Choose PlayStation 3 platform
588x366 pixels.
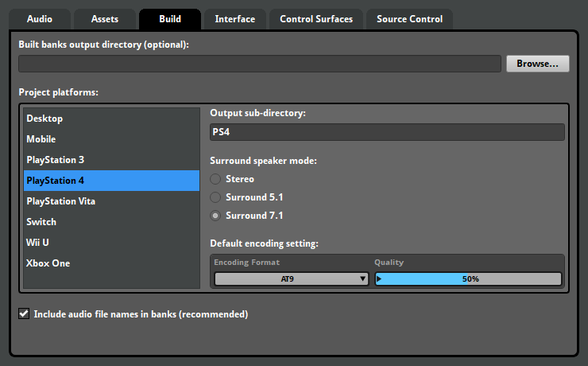tap(111, 160)
